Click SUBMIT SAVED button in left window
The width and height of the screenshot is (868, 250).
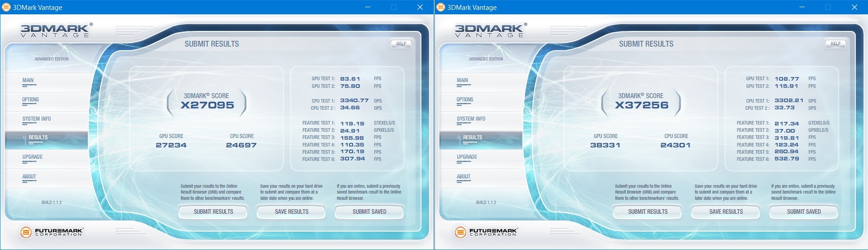tap(370, 211)
